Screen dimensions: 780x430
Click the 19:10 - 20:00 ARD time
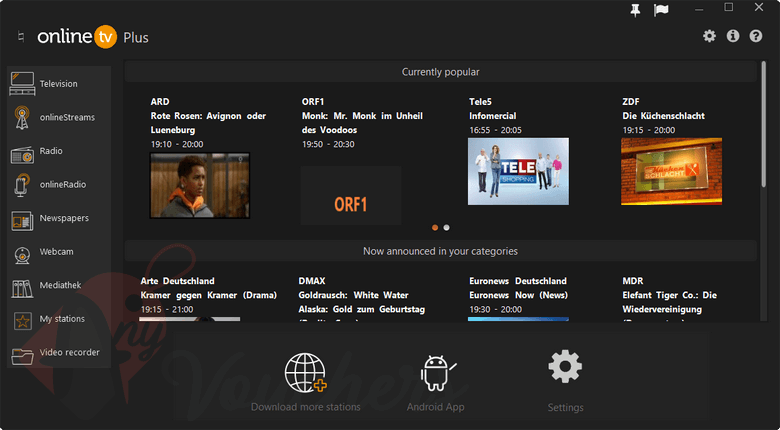tap(177, 144)
